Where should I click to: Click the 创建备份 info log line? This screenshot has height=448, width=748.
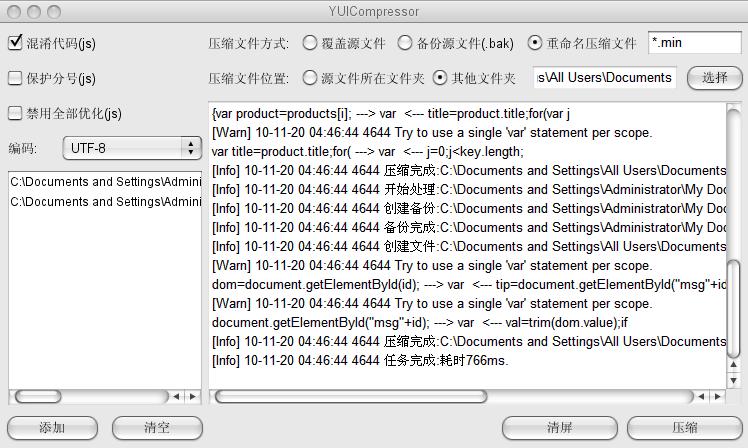[x=469, y=208]
